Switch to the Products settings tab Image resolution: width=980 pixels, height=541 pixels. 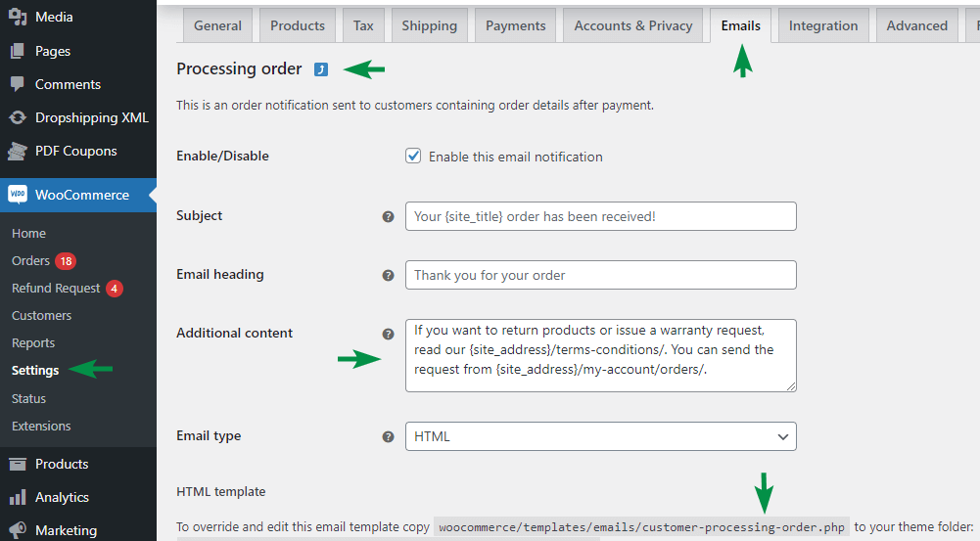coord(298,25)
